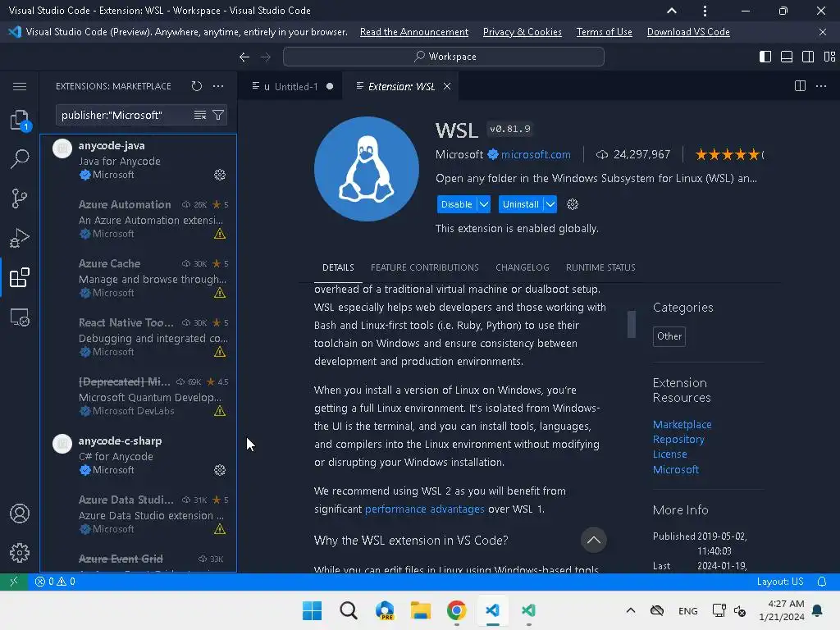This screenshot has height=630, width=840.
Task: Select the React Native Tools extension entry
Action: 138,337
